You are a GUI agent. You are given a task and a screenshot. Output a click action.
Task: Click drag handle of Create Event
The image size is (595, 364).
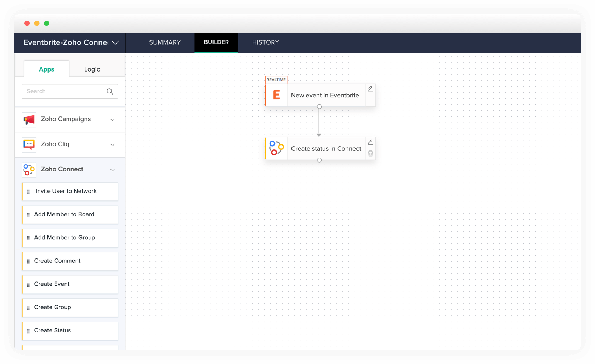coord(29,284)
